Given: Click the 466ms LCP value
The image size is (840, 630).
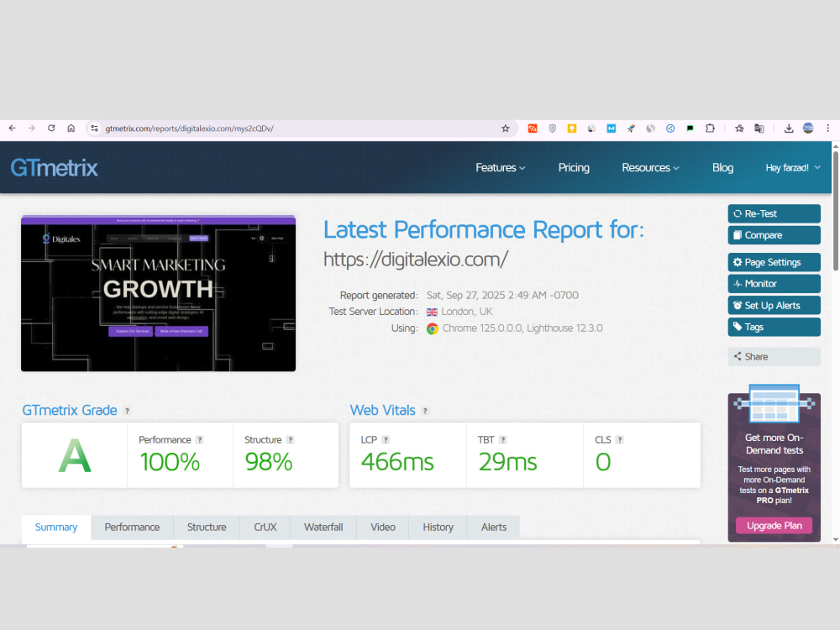Looking at the screenshot, I should pos(397,462).
